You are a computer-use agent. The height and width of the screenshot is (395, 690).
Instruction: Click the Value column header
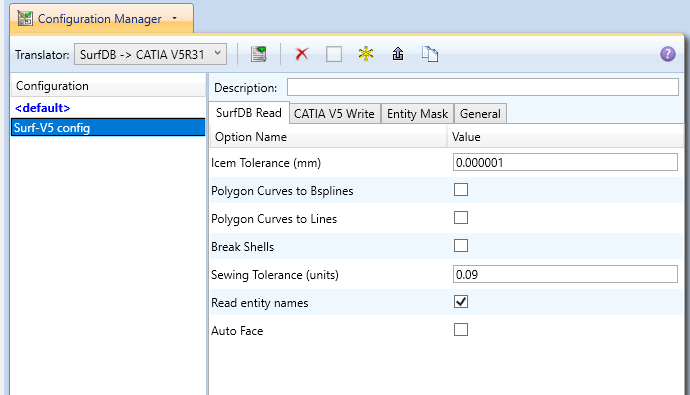pos(565,137)
